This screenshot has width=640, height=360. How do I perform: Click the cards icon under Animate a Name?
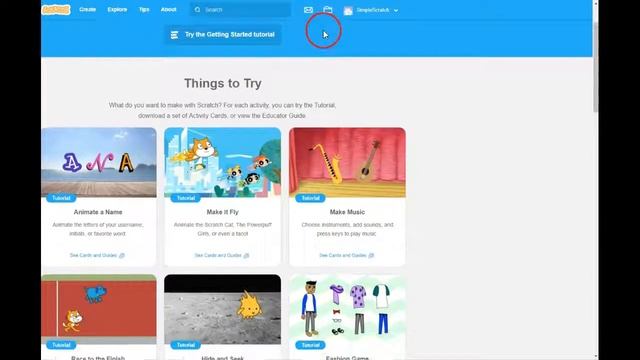click(x=122, y=256)
